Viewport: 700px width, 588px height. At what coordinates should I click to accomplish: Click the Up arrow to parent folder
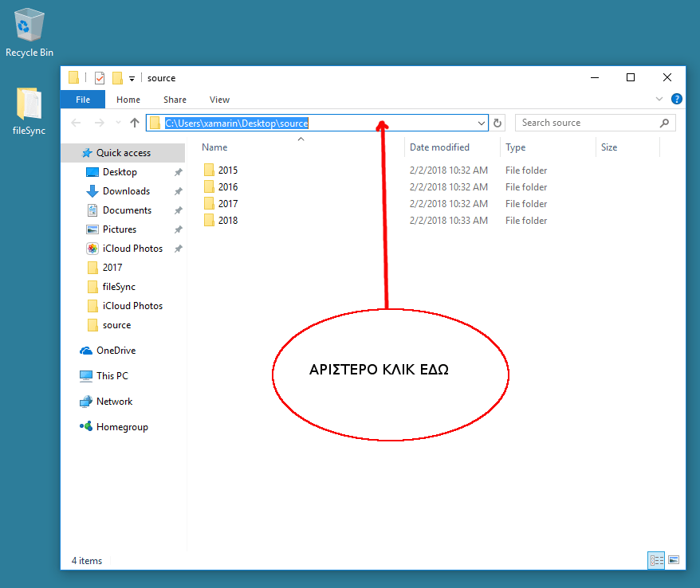click(134, 123)
